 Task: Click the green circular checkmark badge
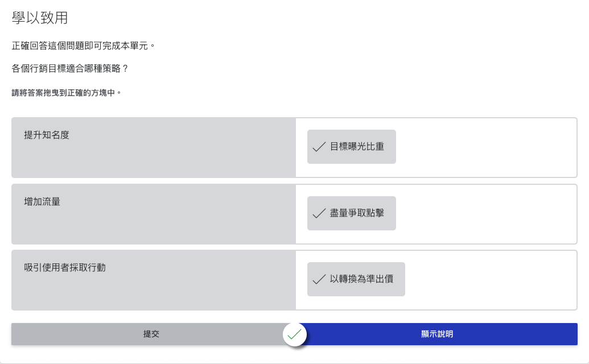295,334
